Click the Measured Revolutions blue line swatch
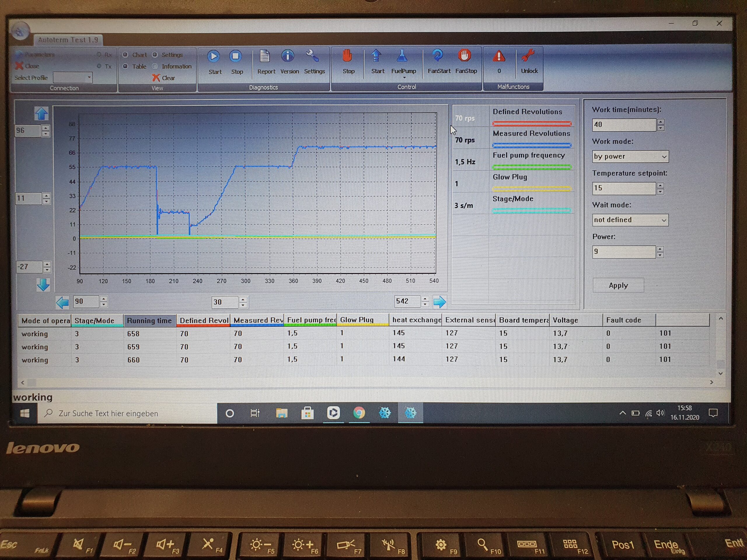 (x=532, y=146)
